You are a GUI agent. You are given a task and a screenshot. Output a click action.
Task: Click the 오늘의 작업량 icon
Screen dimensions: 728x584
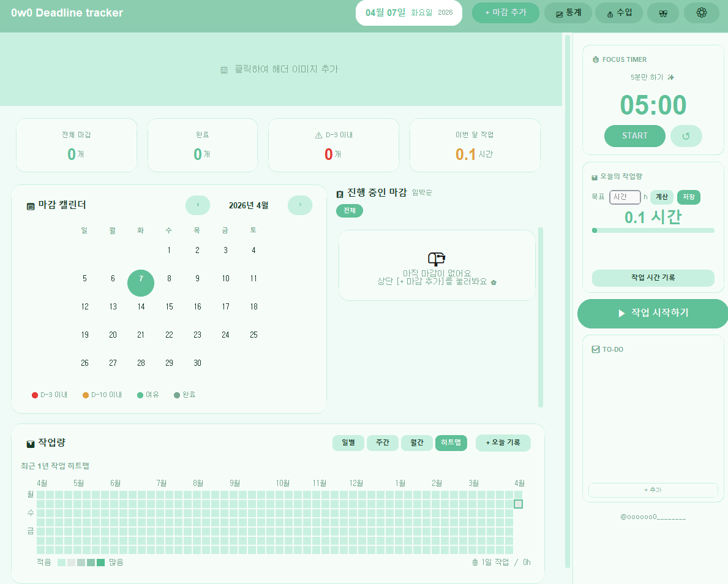(x=595, y=178)
